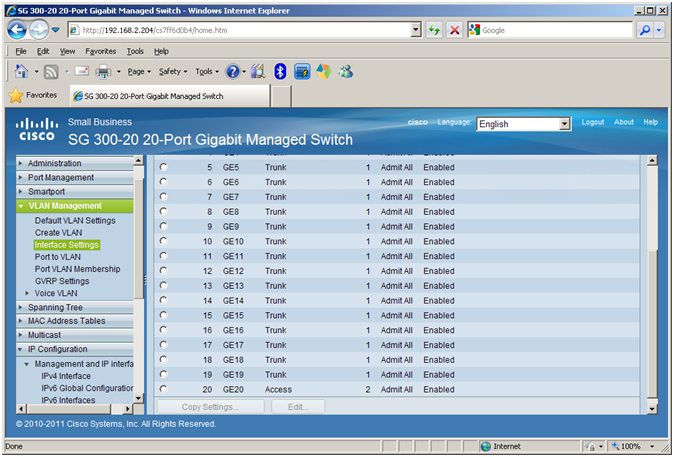Click the blue notes toolbar icon
Viewport: 674px width, 457px height.
pyautogui.click(x=302, y=71)
